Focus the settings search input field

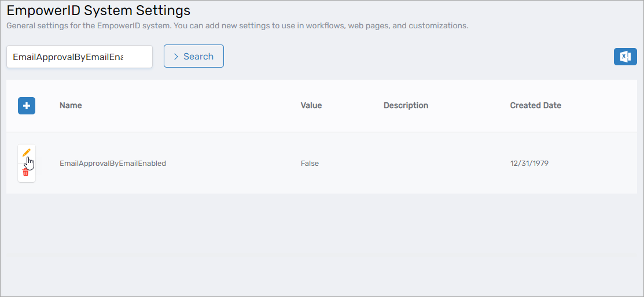[80, 57]
